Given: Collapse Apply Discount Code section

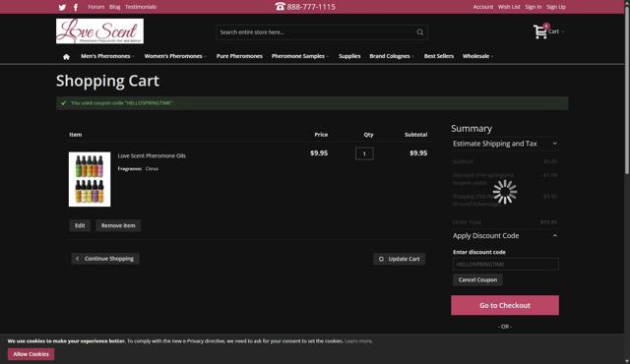Looking at the screenshot, I should 505,236.
